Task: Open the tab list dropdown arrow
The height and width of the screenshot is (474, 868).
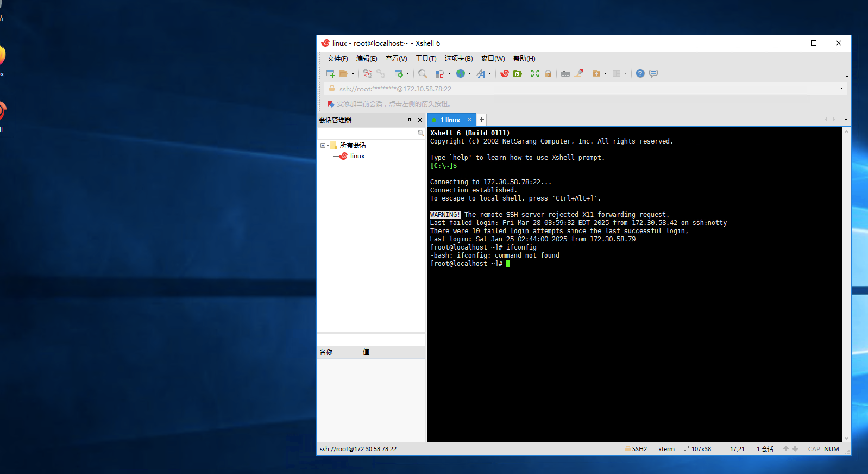Action: tap(846, 120)
